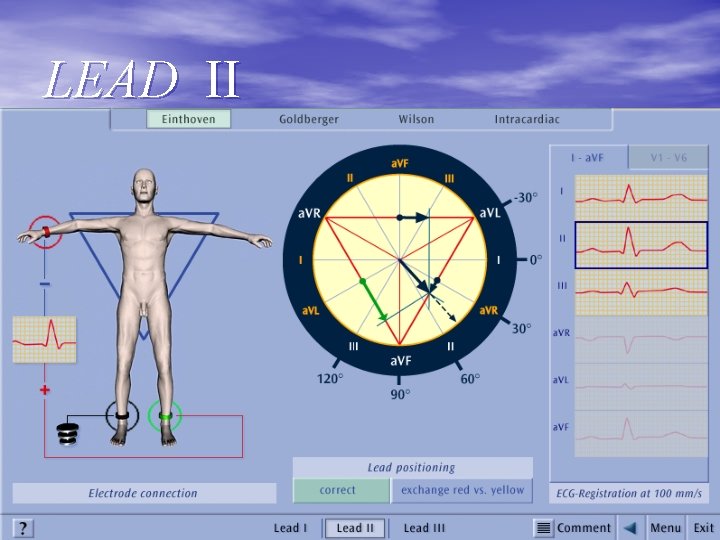Viewport: 720px width, 540px height.
Task: Switch to the Goldberger tab
Action: pyautogui.click(x=309, y=119)
